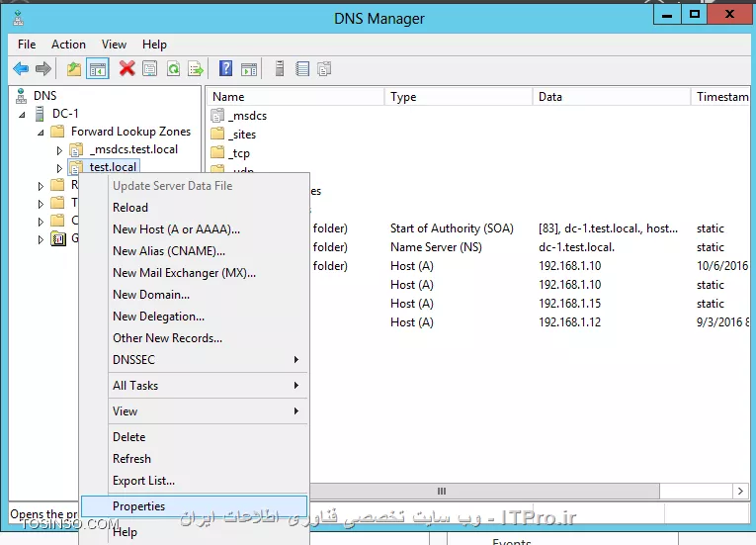Sort by the Data column header
This screenshot has height=545, width=756.
(x=612, y=97)
